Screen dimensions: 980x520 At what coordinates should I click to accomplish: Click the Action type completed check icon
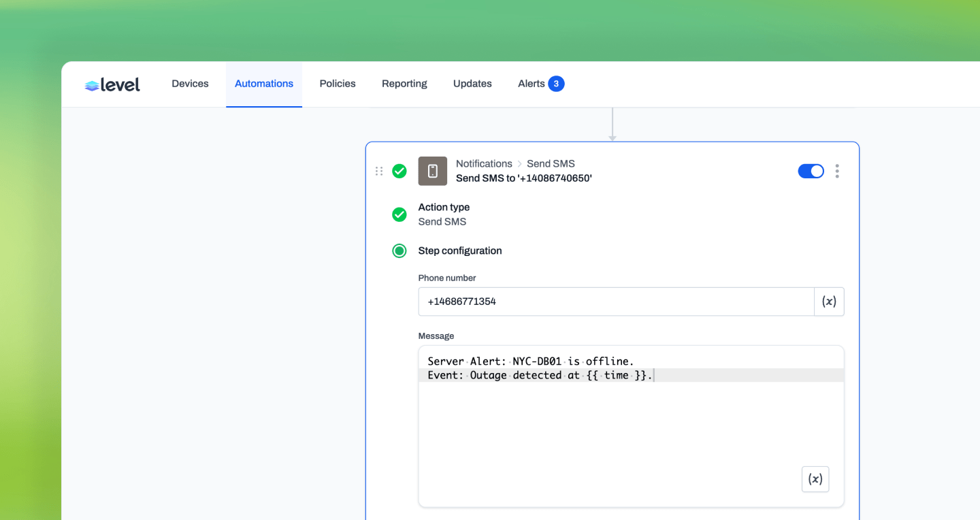coord(399,214)
